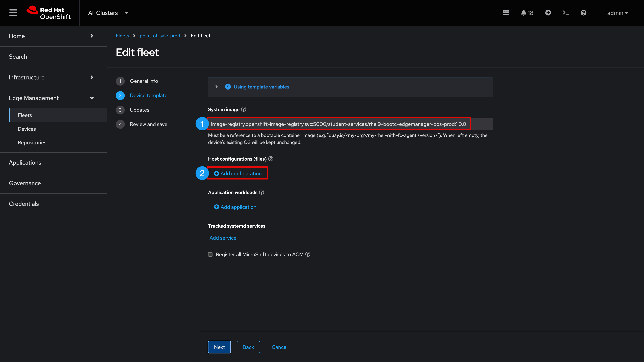The image size is (644, 362).
Task: Click the info icon beside template variables
Action: [228, 87]
